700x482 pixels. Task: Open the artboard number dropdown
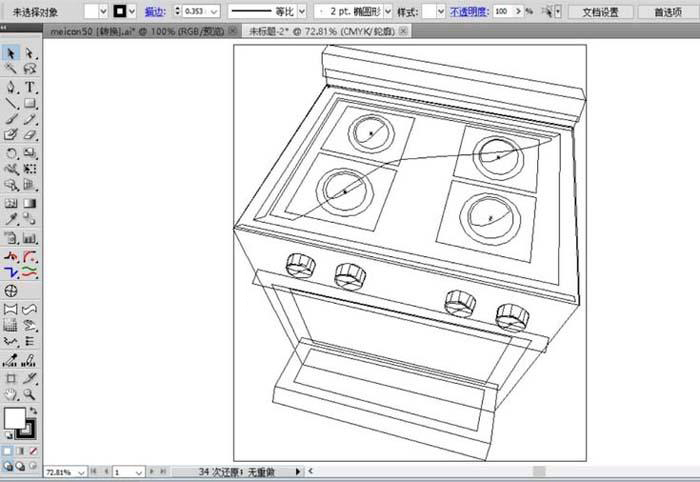click(x=139, y=472)
